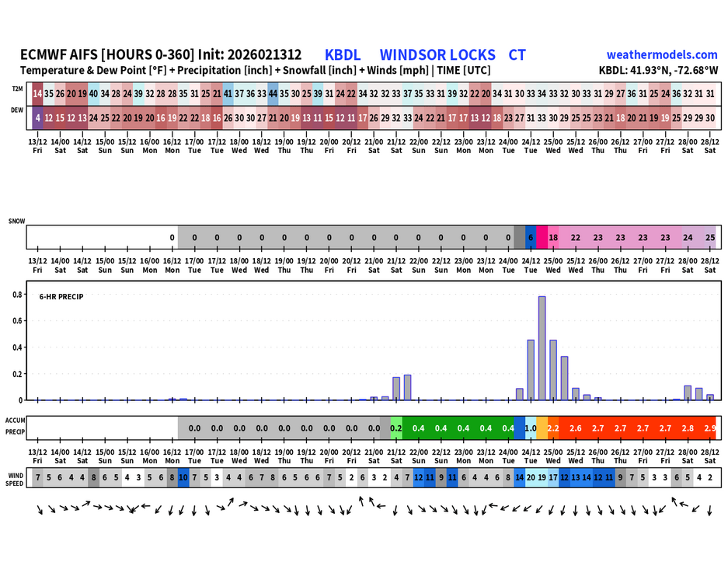Click the blue snow cell showing 6
The image size is (728, 583).
(531, 237)
